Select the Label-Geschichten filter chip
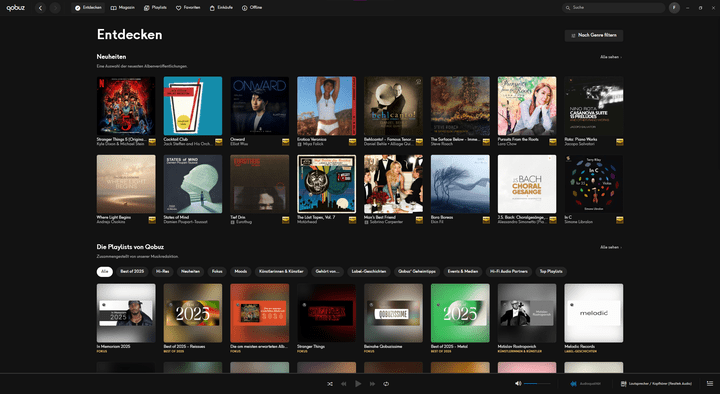The height and width of the screenshot is (394, 720). tap(369, 271)
